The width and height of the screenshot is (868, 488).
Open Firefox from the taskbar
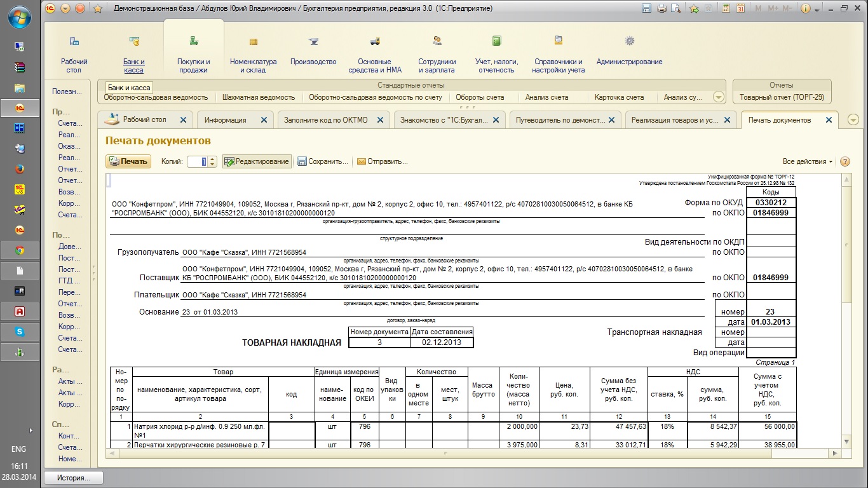20,169
